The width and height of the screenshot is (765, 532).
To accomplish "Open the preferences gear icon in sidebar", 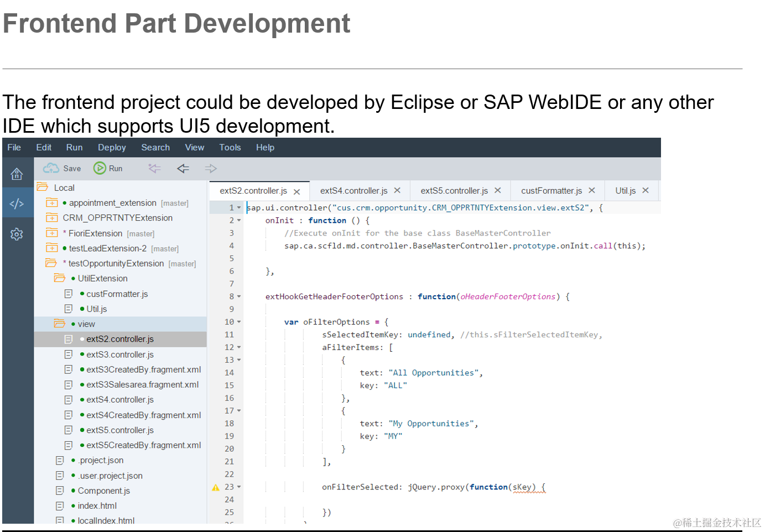I will (x=17, y=234).
